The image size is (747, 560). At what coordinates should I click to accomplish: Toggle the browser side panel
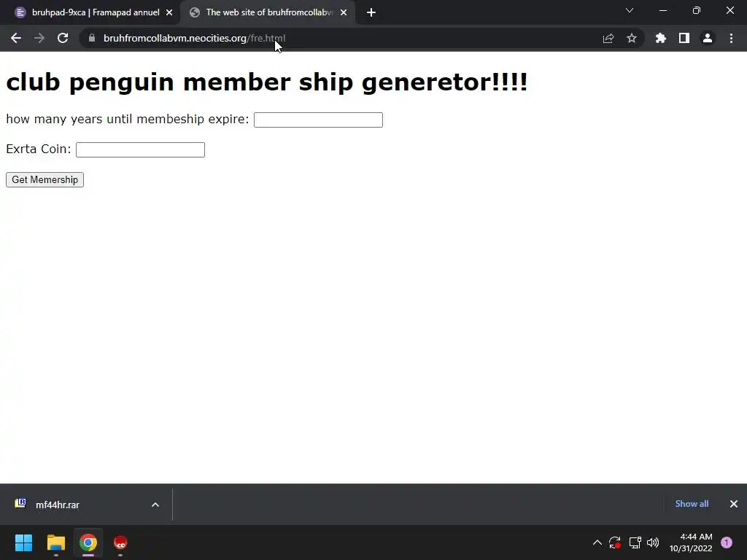point(684,38)
